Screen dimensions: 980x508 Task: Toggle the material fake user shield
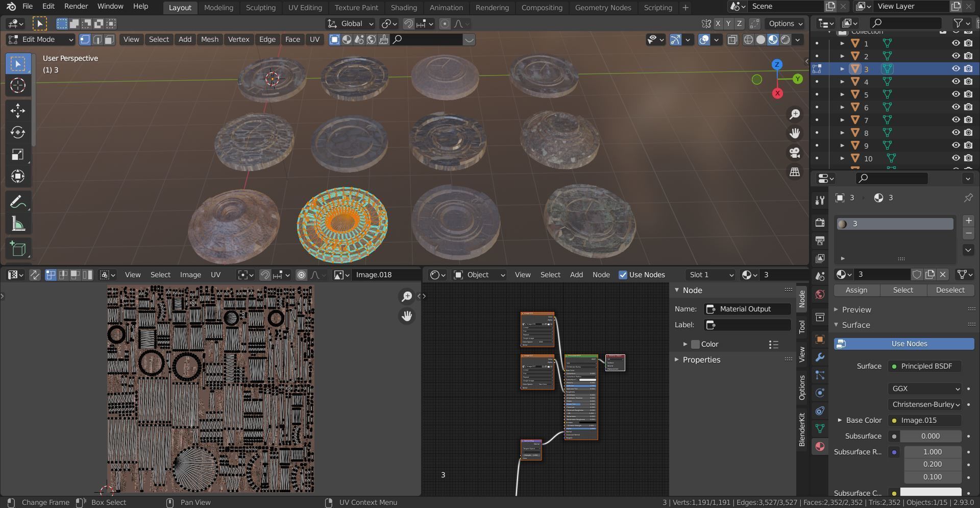click(917, 275)
